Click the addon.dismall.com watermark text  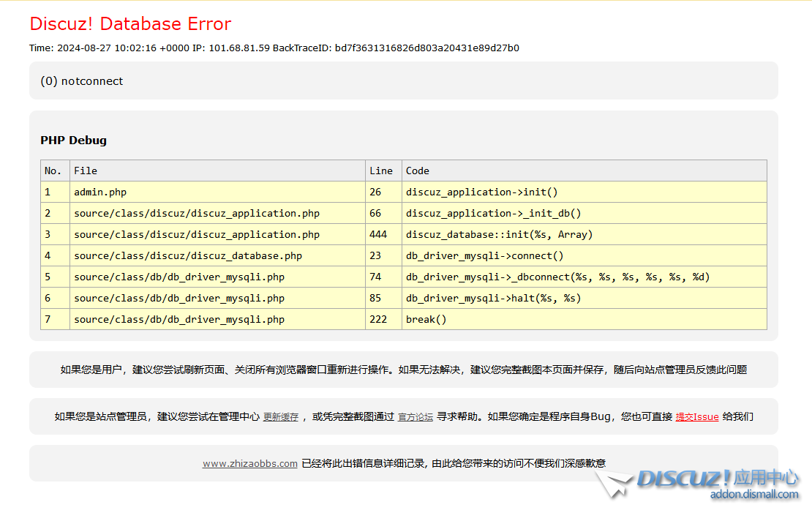pyautogui.click(x=754, y=495)
